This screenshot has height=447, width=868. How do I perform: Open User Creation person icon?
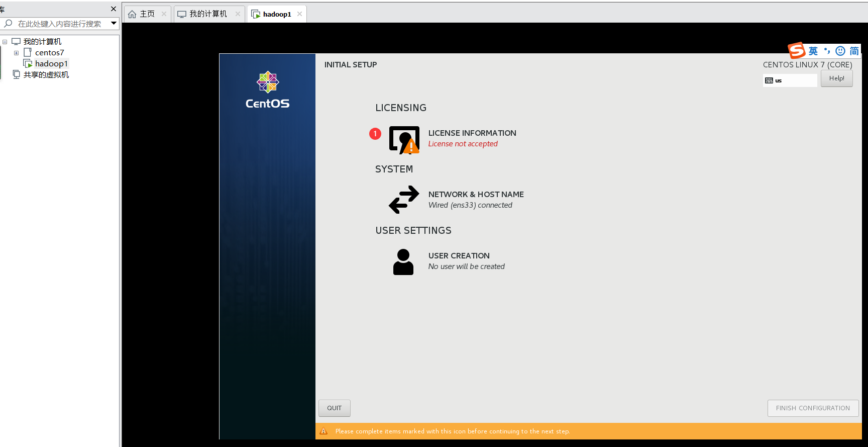pos(403,262)
